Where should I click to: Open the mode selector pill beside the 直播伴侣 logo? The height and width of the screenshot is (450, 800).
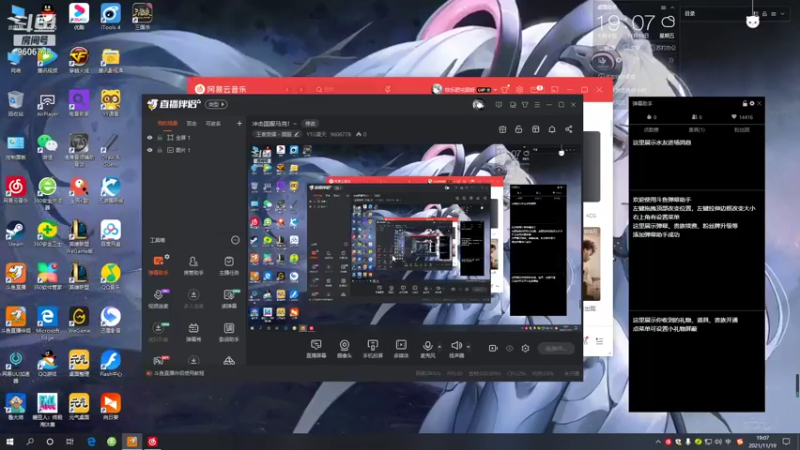point(216,104)
